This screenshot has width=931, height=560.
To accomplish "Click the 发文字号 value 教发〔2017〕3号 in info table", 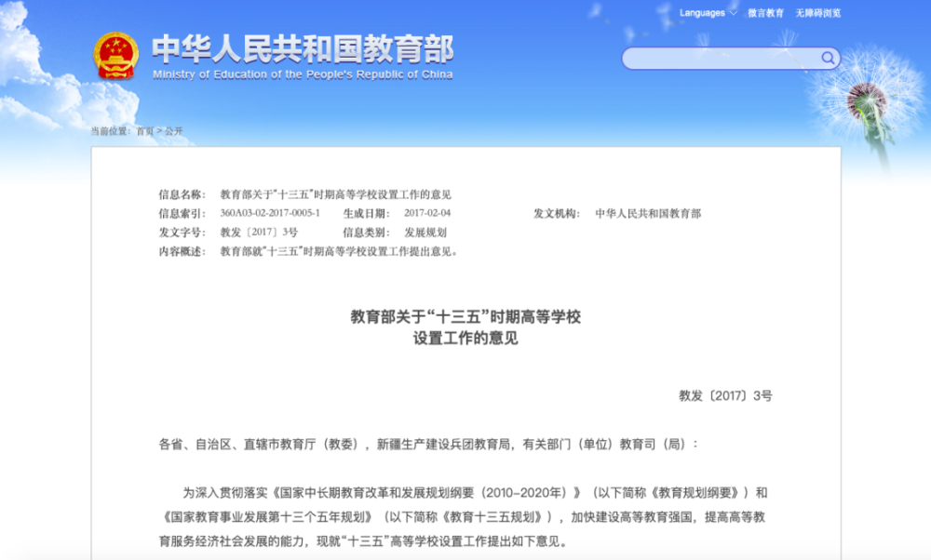I will pos(259,233).
